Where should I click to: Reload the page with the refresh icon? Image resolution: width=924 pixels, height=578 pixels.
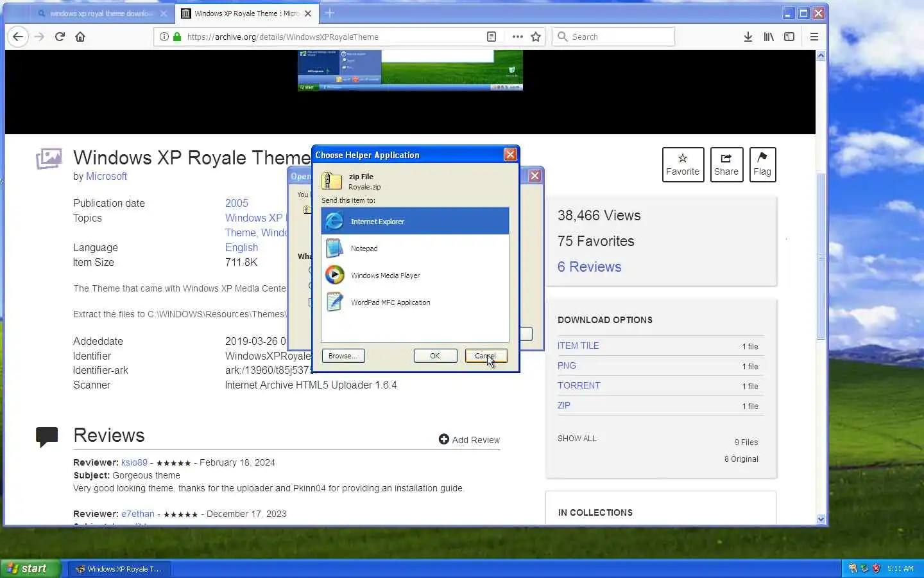(x=60, y=37)
